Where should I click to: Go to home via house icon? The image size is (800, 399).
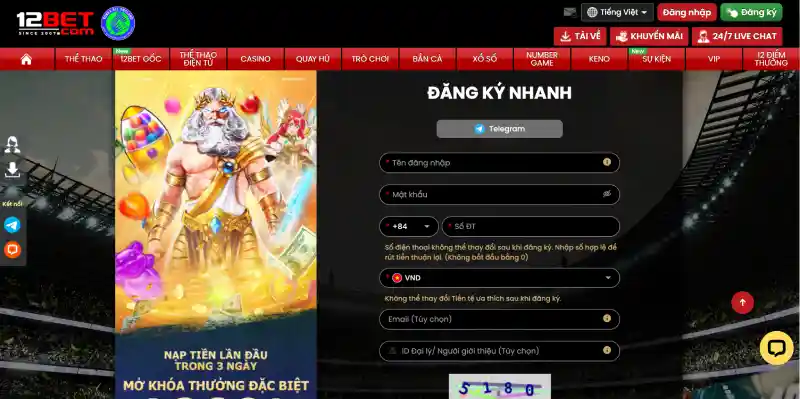pos(27,59)
